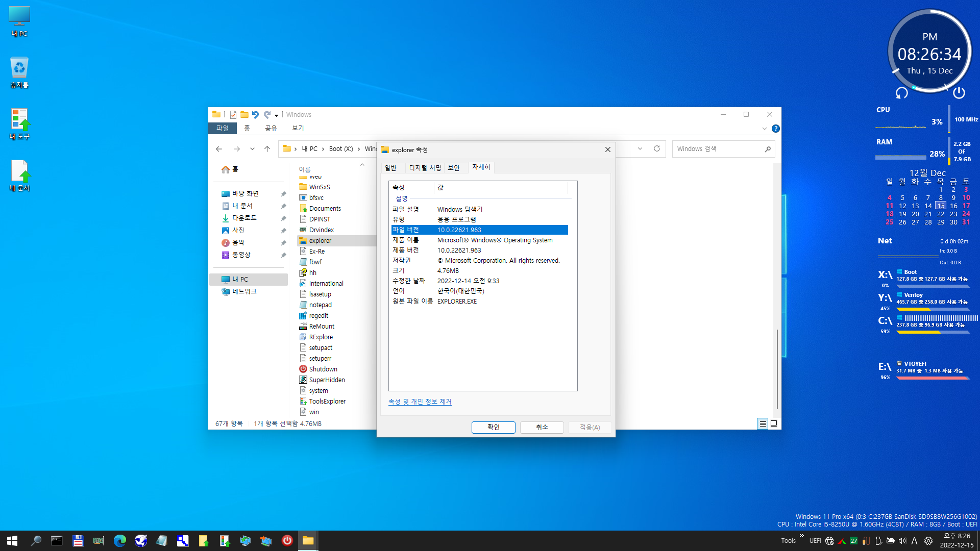Expand the Explorer recent locations chevron
The width and height of the screenshot is (980, 551).
252,149
